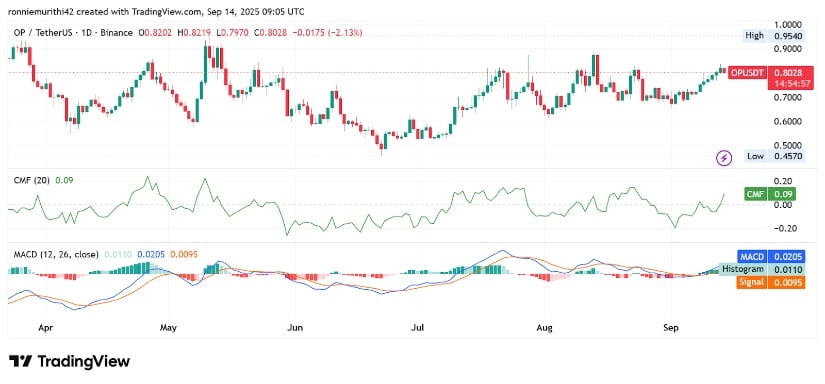Click the high value H0.8219 in the header

pyautogui.click(x=195, y=33)
